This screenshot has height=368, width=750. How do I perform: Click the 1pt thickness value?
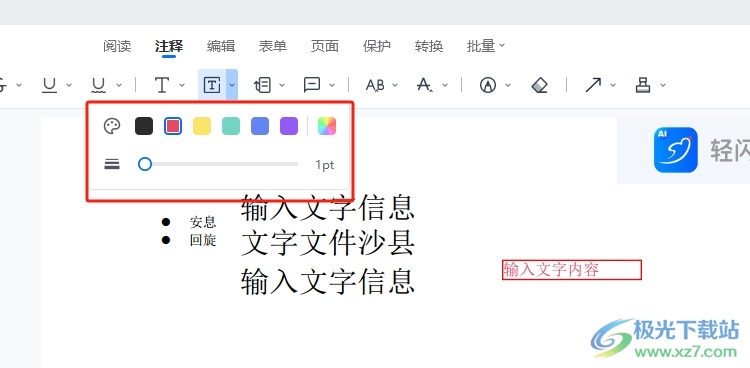click(x=325, y=165)
